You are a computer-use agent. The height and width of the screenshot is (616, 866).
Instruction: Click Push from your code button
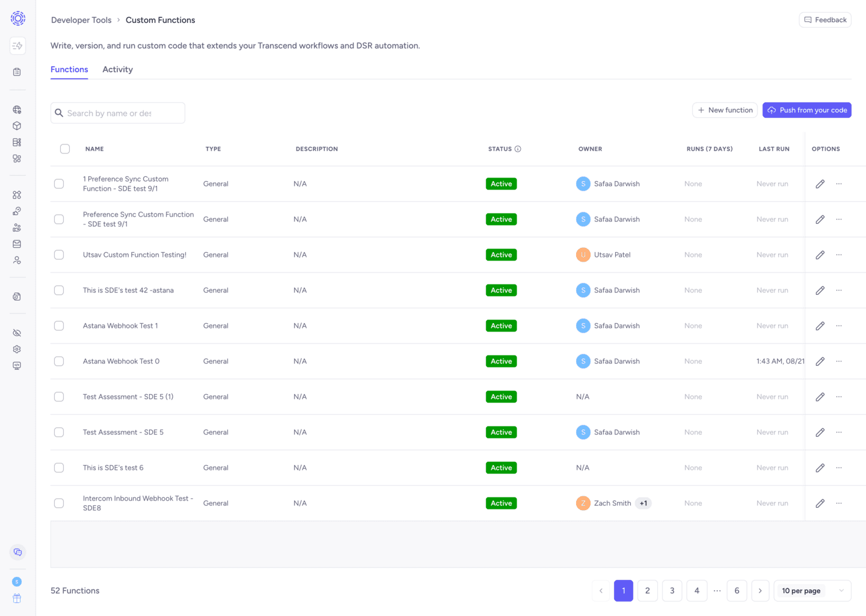click(x=807, y=110)
